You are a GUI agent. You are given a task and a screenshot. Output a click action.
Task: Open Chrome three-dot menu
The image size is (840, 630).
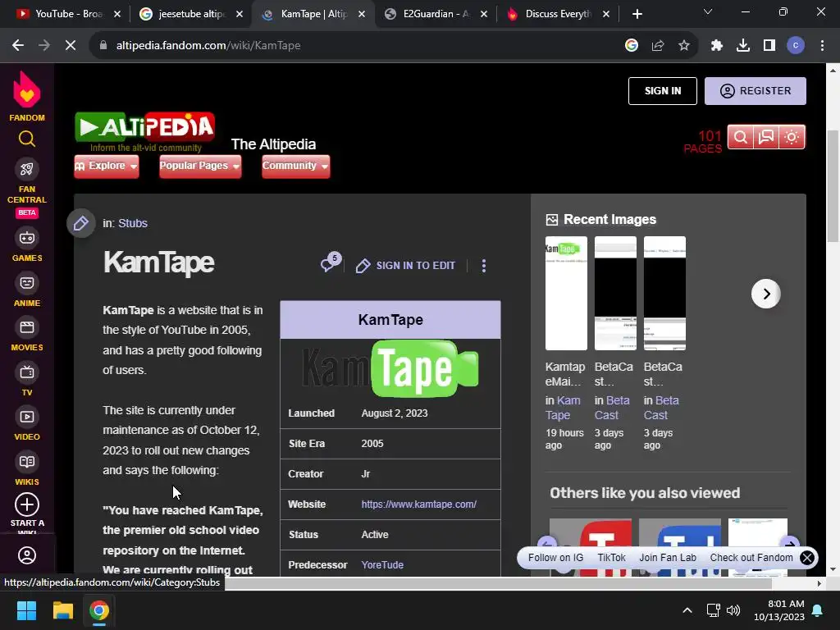coord(822,46)
